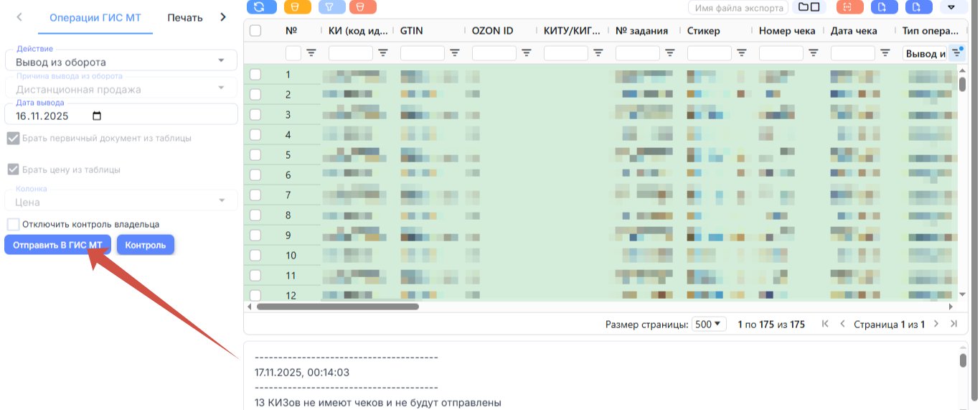Select the Операции ГИС МТ tab
The image size is (980, 410).
tap(95, 17)
